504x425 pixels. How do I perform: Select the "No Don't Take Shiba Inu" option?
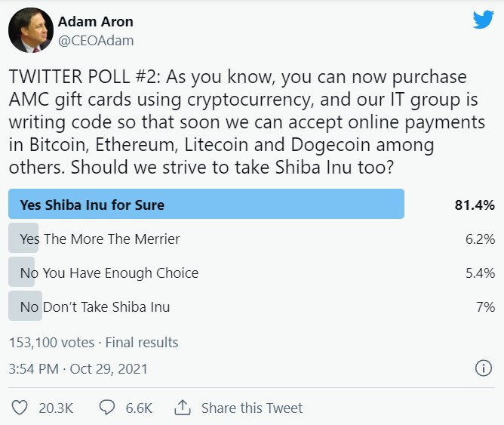[95, 306]
